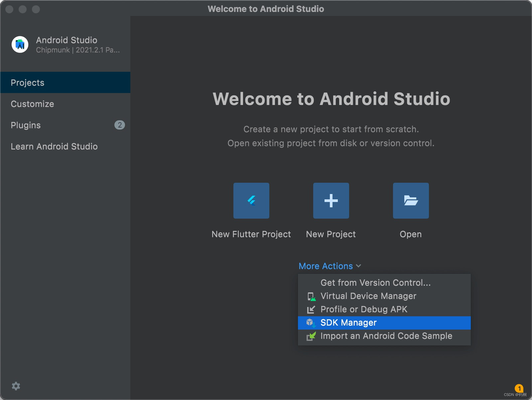Click the Profile or Debug APK icon
This screenshot has width=532, height=400.
(311, 310)
